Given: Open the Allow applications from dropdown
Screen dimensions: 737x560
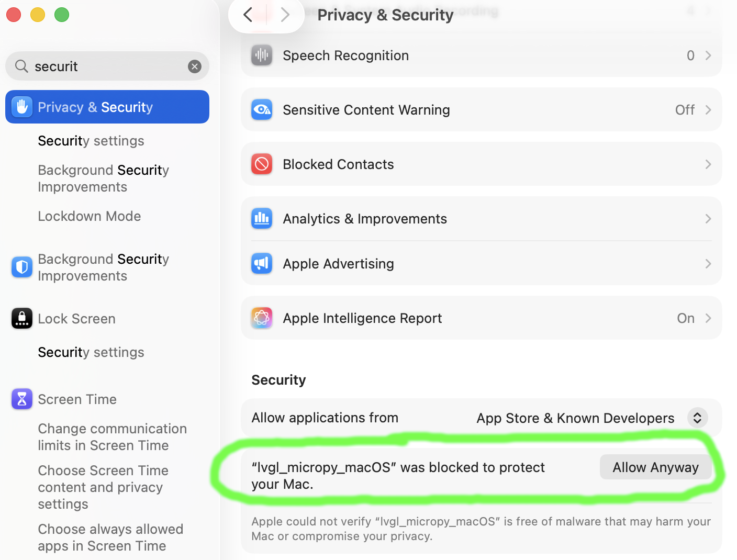Looking at the screenshot, I should click(697, 418).
